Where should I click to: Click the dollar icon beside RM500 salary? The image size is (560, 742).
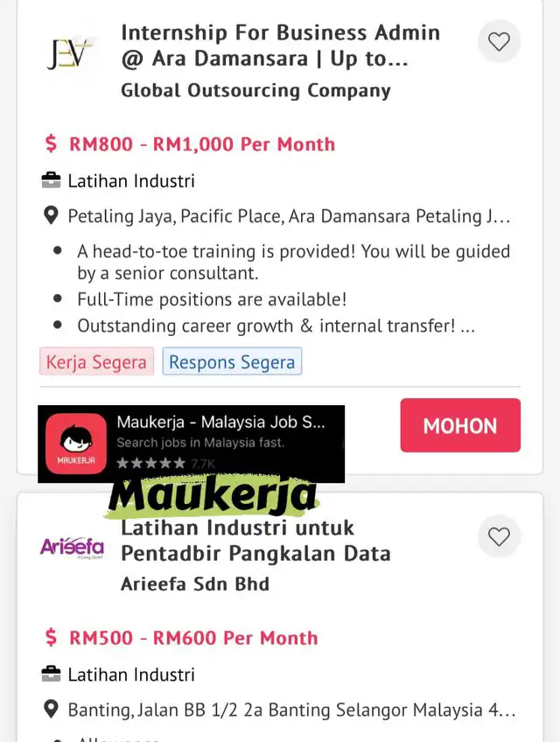(51, 637)
